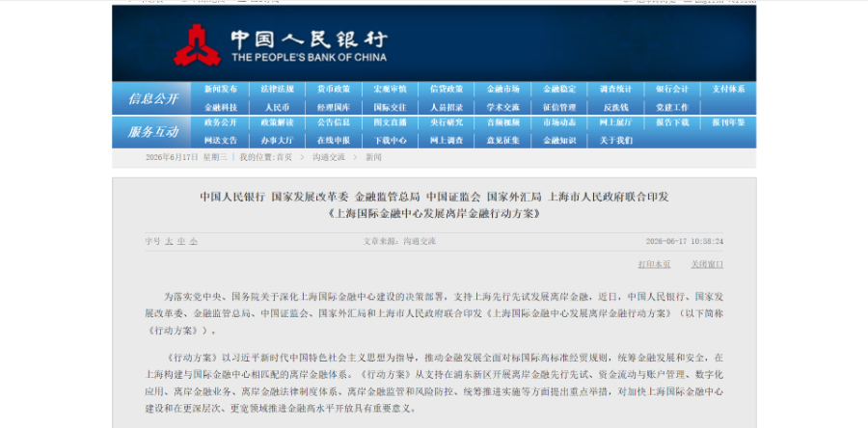Screen dimensions: 868x428
Task: Go to 国际交往
Action: [x=390, y=107]
